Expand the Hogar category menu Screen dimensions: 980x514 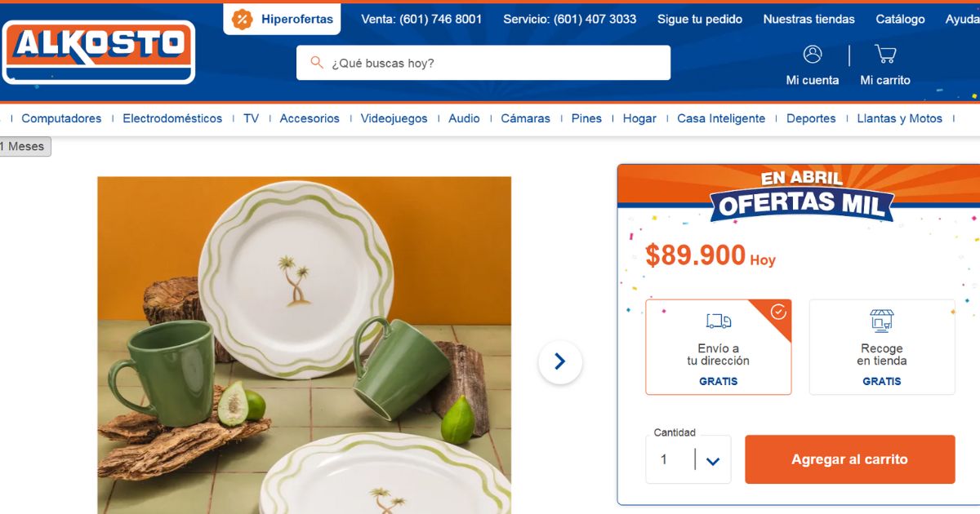(639, 118)
